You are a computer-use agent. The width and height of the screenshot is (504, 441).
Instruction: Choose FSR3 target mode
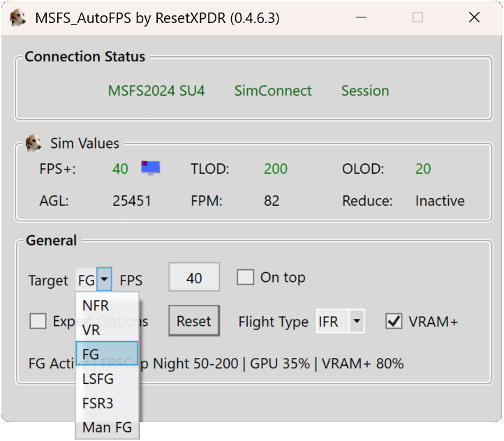[107, 403]
